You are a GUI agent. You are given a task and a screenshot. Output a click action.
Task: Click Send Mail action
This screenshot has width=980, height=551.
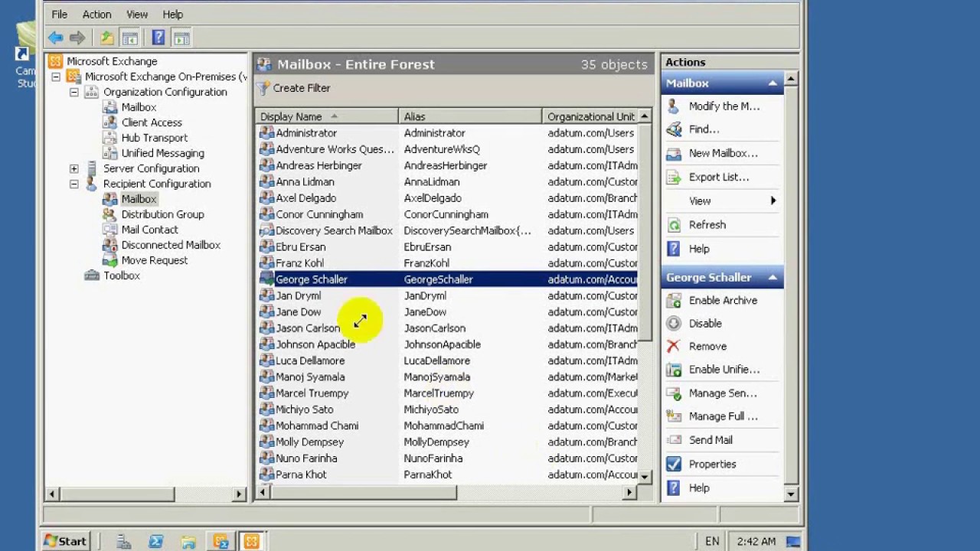click(x=710, y=440)
